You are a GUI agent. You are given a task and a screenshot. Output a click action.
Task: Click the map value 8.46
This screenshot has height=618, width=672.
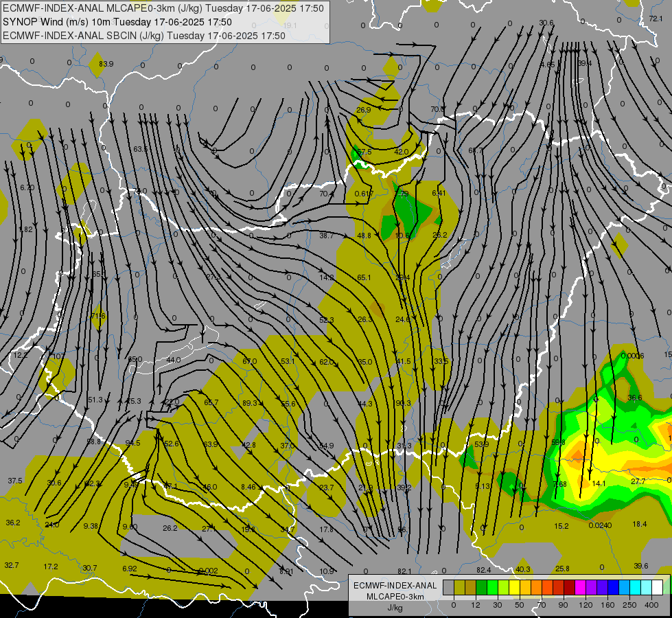click(x=248, y=487)
